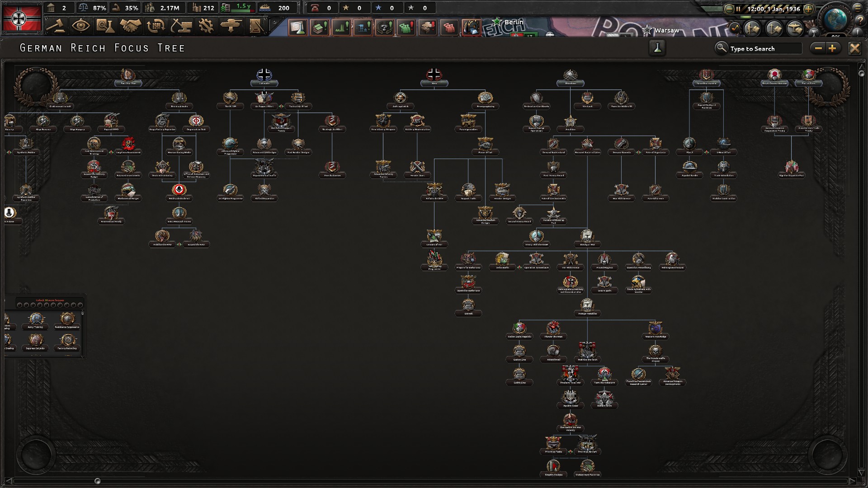Select the Luftwaffe focus branch
868x488 pixels.
coord(264,77)
